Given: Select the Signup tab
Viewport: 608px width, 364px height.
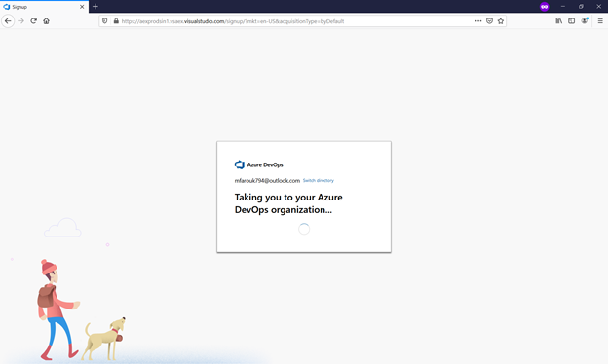Looking at the screenshot, I should (42, 7).
